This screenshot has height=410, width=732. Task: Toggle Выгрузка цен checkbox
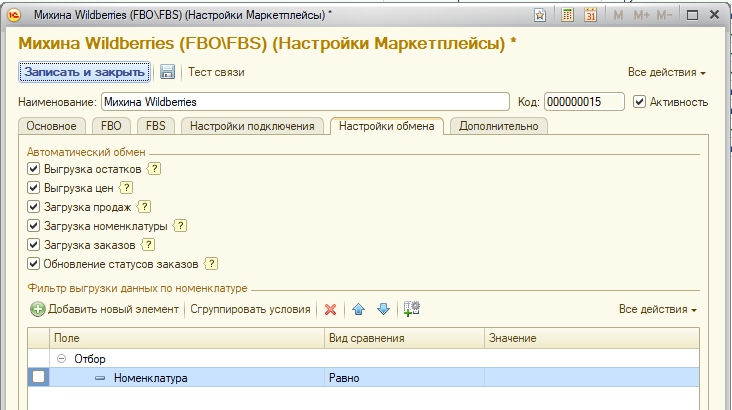(33, 188)
